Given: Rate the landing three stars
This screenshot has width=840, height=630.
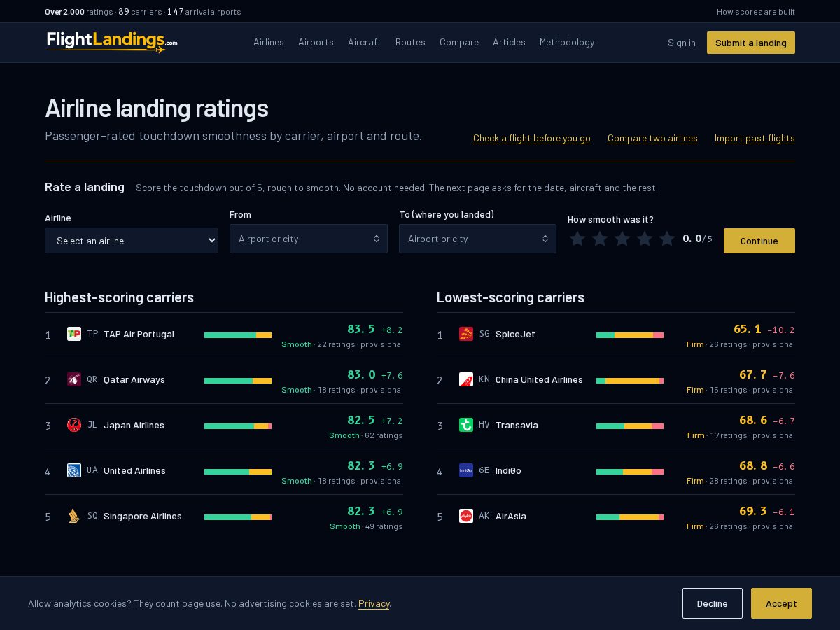Looking at the screenshot, I should (x=622, y=239).
